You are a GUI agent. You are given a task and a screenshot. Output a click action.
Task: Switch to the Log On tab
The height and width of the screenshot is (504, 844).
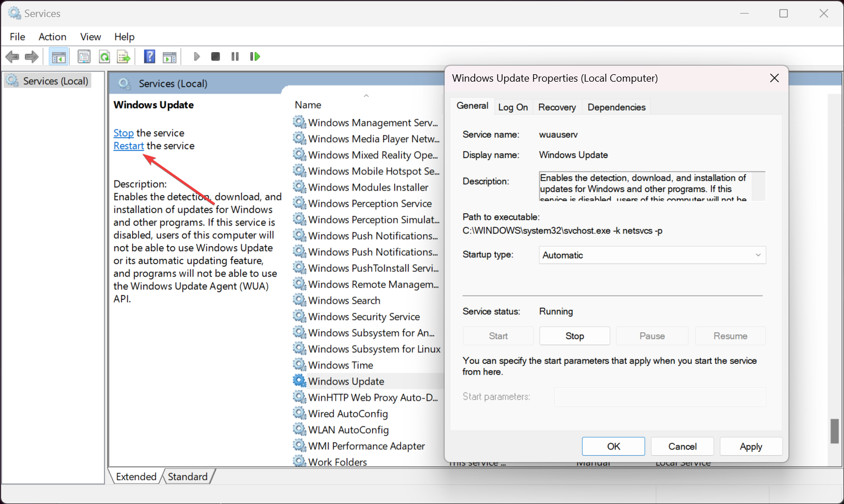click(x=513, y=107)
